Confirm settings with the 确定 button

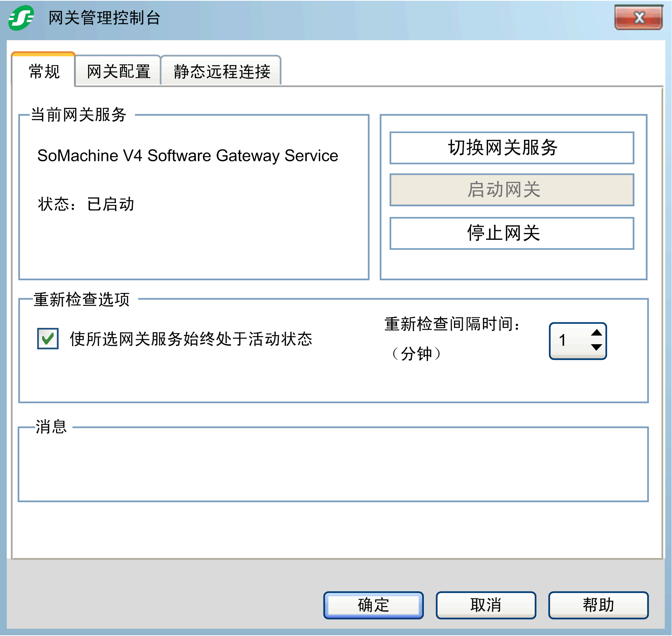click(x=373, y=605)
